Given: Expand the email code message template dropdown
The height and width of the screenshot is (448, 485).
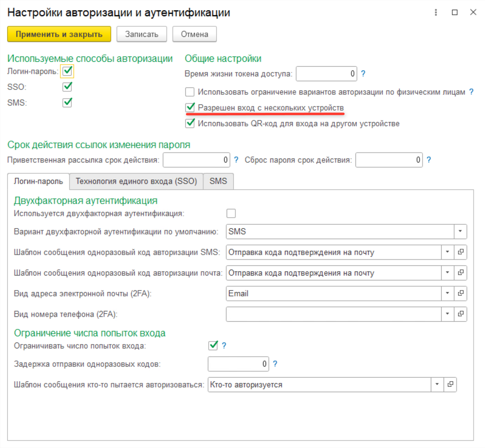Looking at the screenshot, I should (448, 273).
